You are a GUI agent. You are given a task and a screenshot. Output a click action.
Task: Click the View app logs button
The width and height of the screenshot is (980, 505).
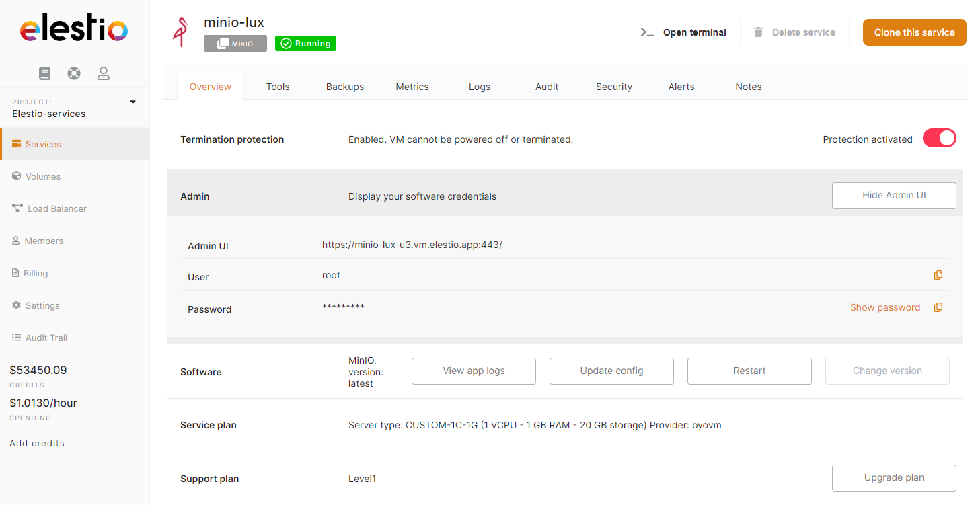click(x=474, y=371)
